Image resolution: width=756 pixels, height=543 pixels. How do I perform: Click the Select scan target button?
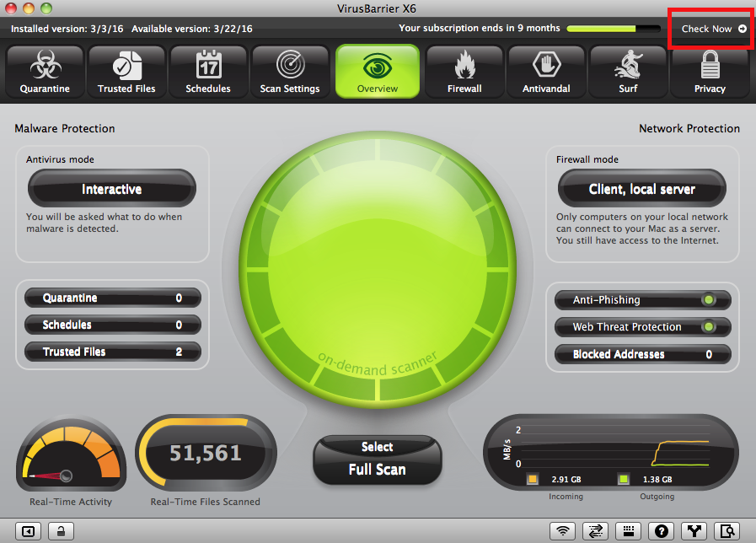point(377,447)
